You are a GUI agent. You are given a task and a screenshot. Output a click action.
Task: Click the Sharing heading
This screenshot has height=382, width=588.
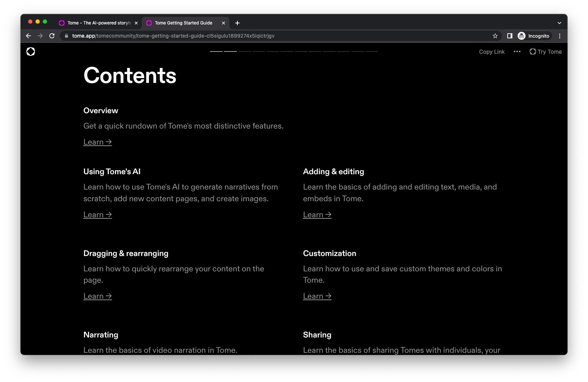[x=317, y=335]
